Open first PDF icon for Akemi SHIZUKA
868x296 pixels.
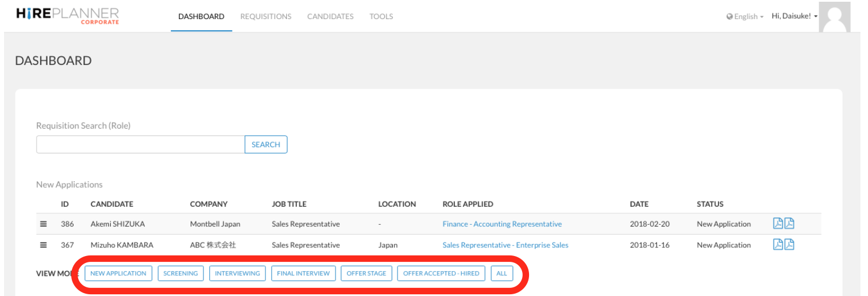(x=778, y=224)
